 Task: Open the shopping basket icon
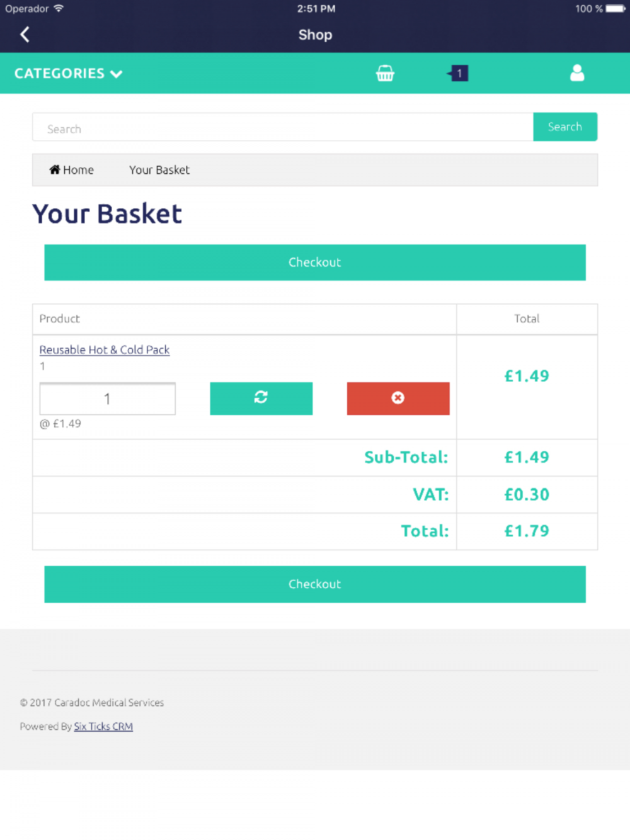click(x=385, y=73)
